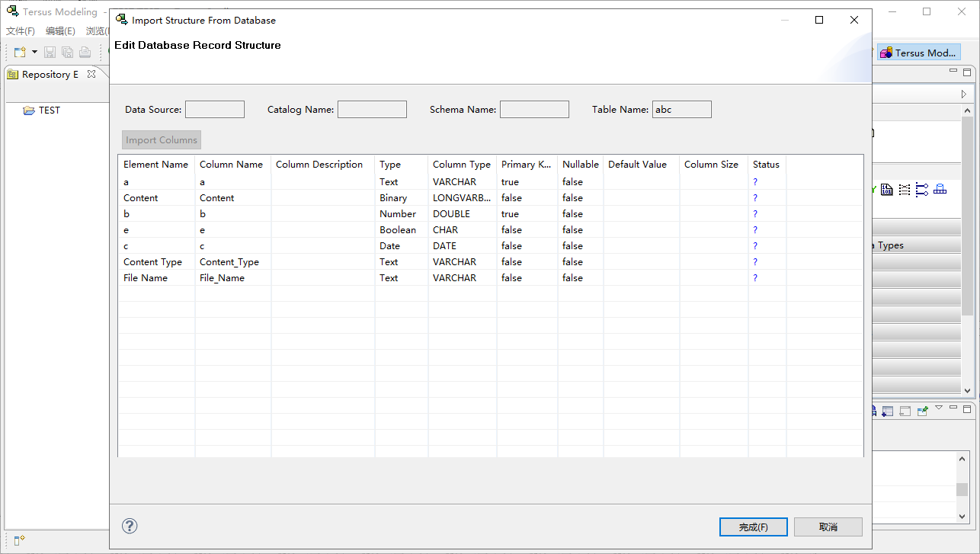Open the 编辑(E) menu
Screen dimensions: 980x554
point(60,31)
